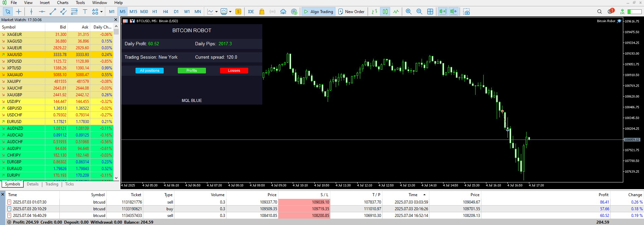644x225 pixels.
Task: Switch chart to D1 timeframe
Action: pos(176,12)
